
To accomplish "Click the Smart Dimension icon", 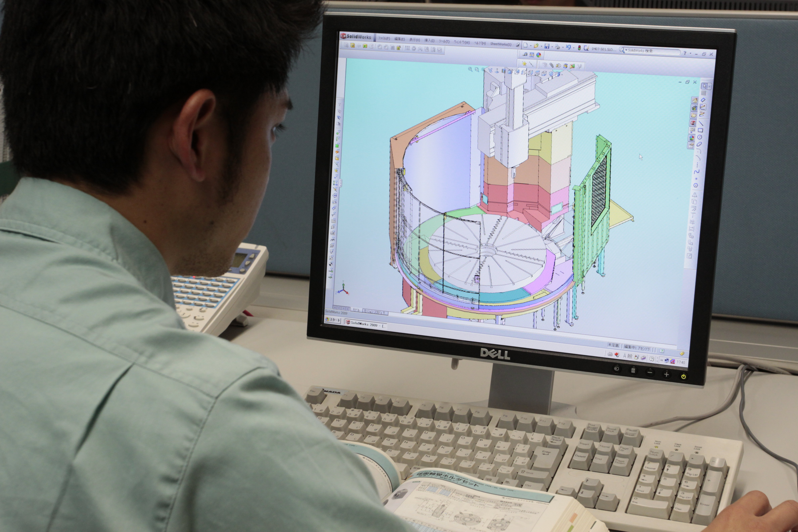I will pyautogui.click(x=703, y=100).
